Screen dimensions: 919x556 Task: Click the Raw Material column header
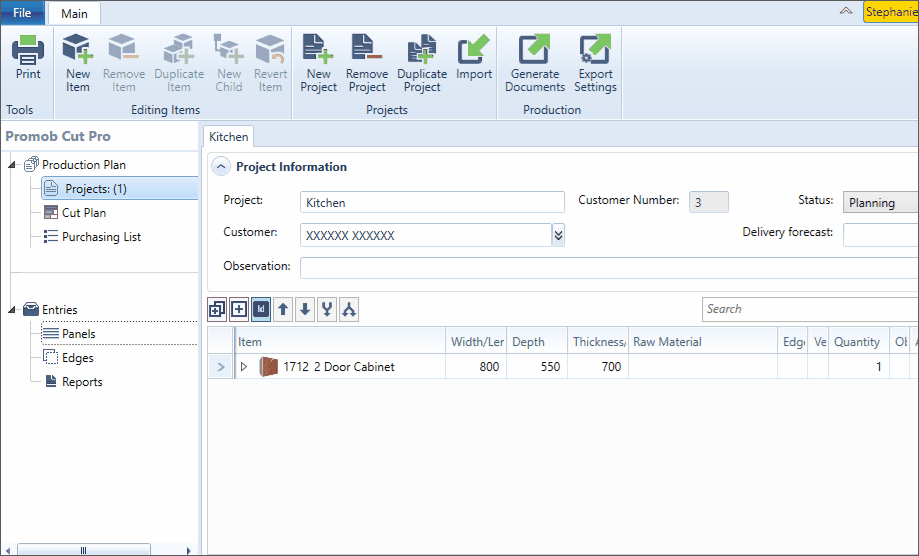click(703, 342)
